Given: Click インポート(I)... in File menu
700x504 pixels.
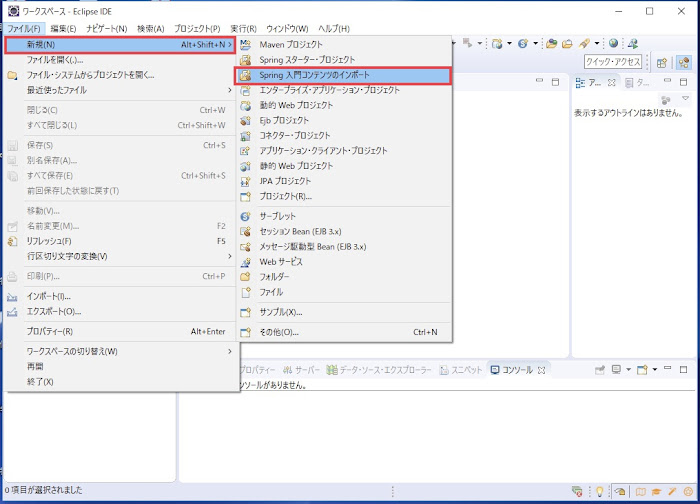Looking at the screenshot, I should [121, 296].
